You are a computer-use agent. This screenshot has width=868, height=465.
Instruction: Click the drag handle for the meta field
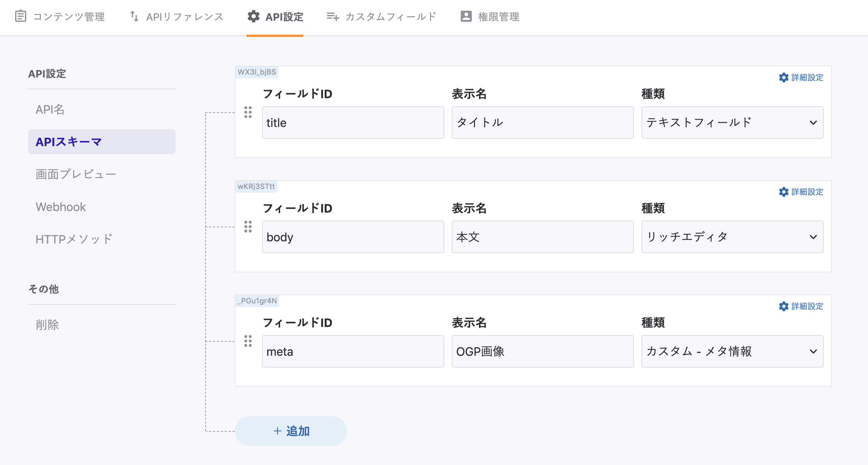(248, 341)
